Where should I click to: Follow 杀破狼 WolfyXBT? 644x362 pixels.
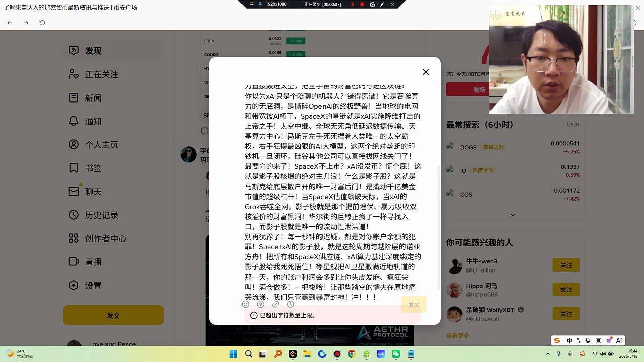(566, 314)
